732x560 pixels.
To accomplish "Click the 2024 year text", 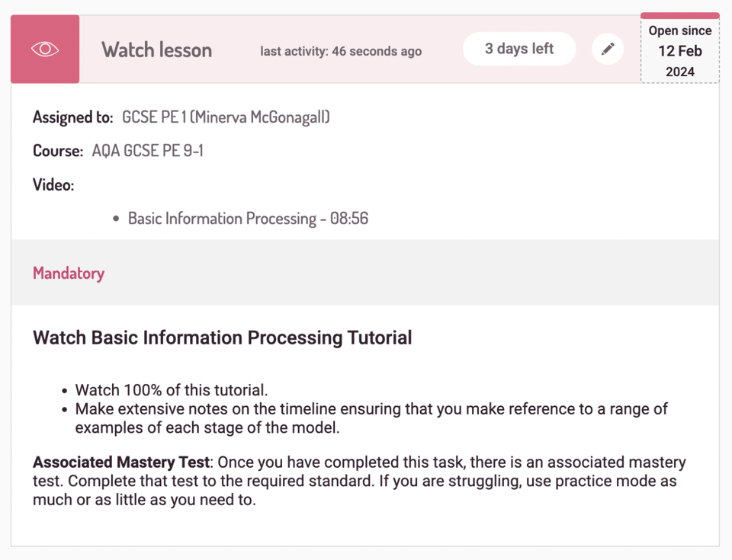I will click(x=680, y=72).
